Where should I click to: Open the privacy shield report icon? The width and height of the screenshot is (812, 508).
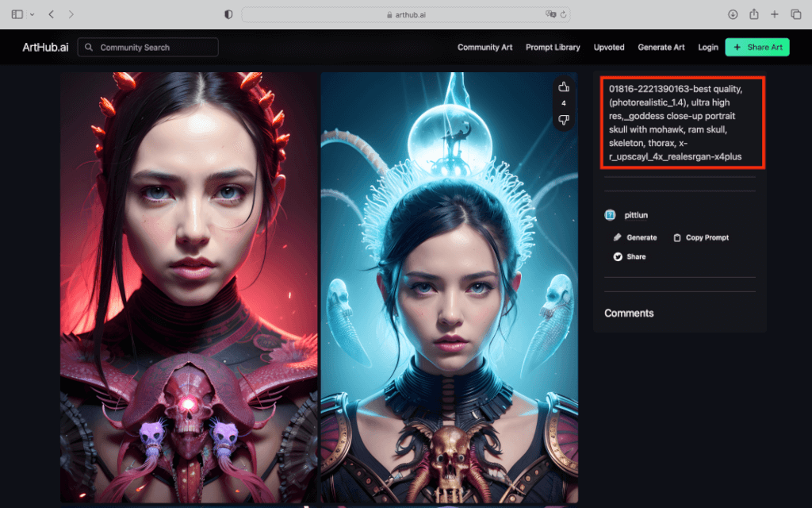click(228, 14)
